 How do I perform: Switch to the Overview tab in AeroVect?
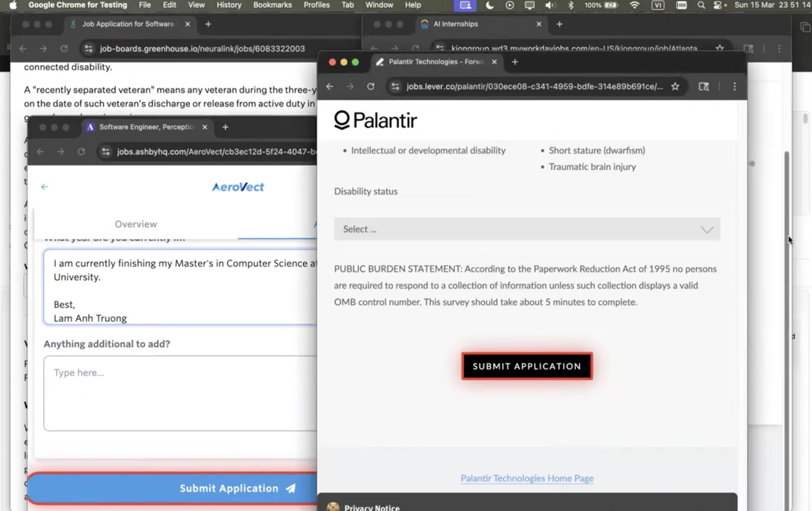pyautogui.click(x=136, y=224)
